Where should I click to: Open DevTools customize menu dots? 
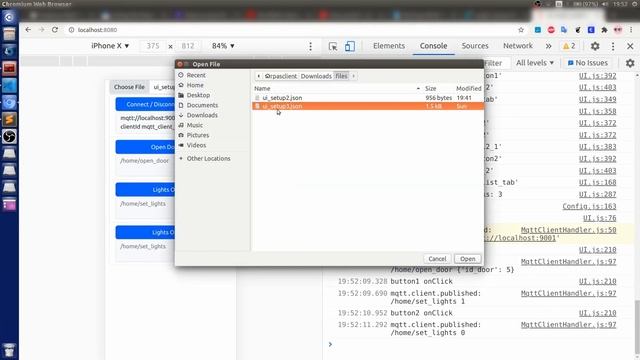(x=613, y=46)
